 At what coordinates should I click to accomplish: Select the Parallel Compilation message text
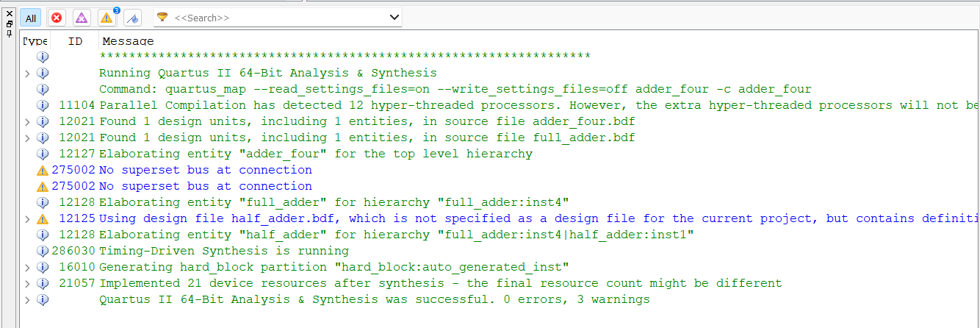point(539,105)
